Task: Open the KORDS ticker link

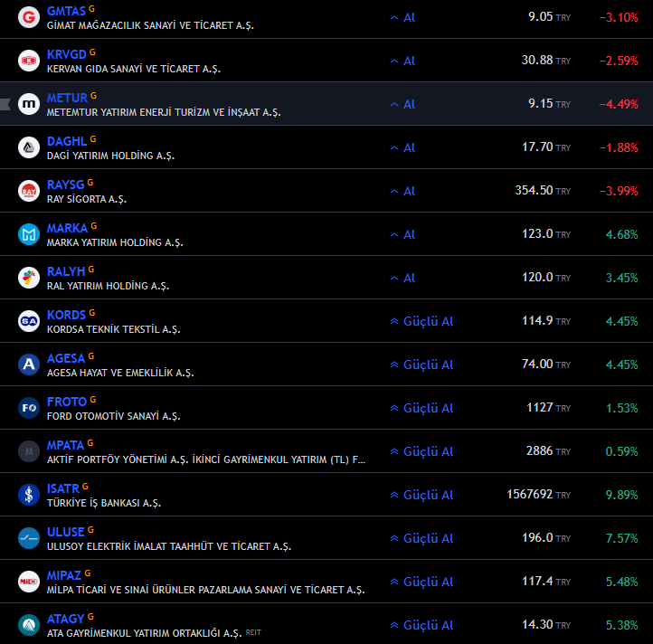Action: (x=66, y=315)
